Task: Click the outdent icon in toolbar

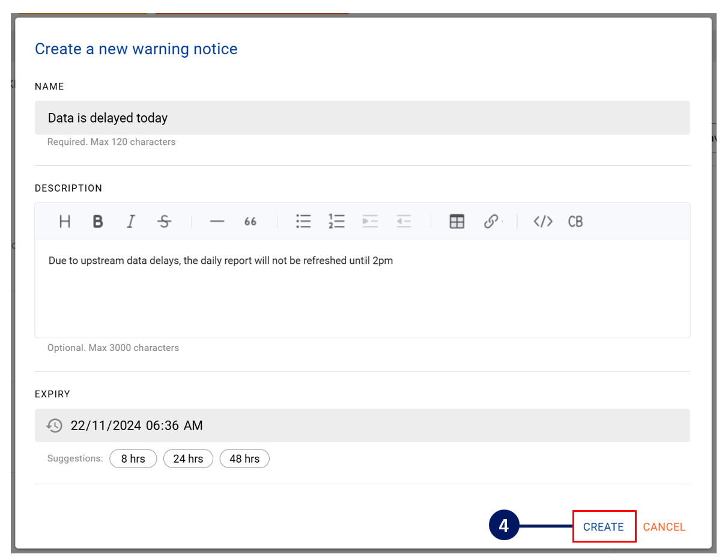Action: click(x=404, y=222)
